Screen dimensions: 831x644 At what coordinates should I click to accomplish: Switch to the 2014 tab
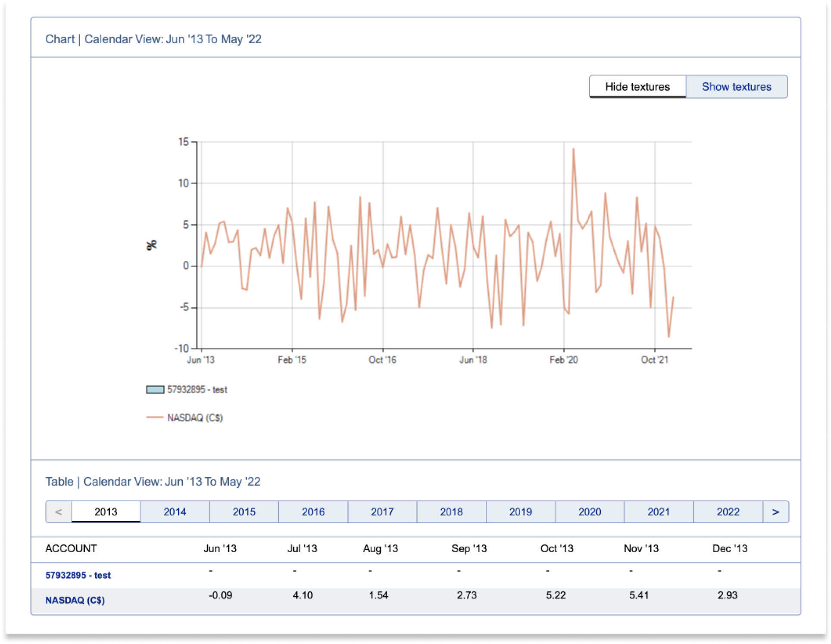click(175, 512)
